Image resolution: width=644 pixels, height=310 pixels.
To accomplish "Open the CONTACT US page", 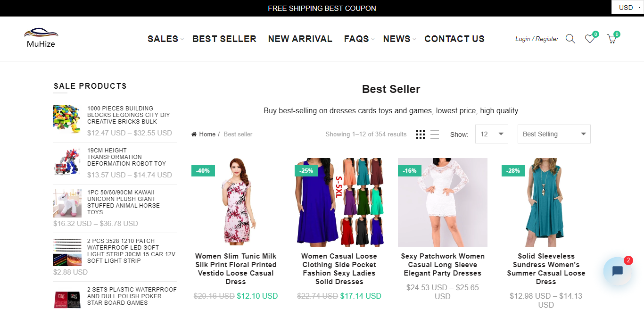I will coord(454,39).
